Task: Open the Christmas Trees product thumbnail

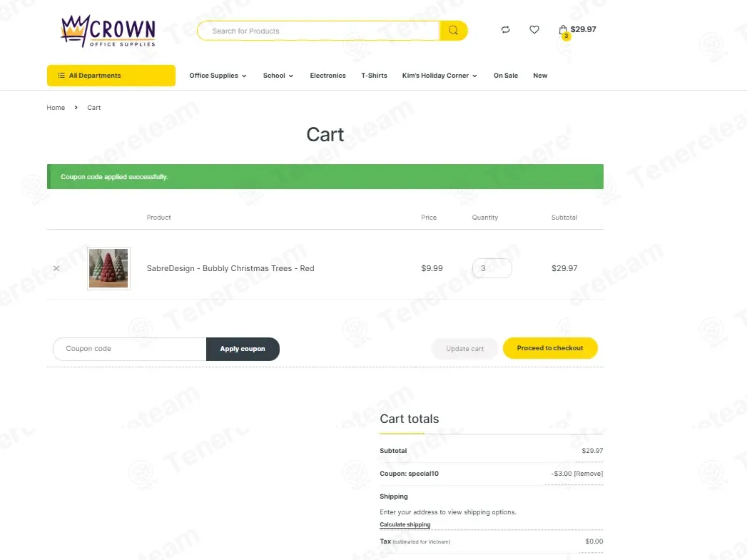Action: click(108, 268)
